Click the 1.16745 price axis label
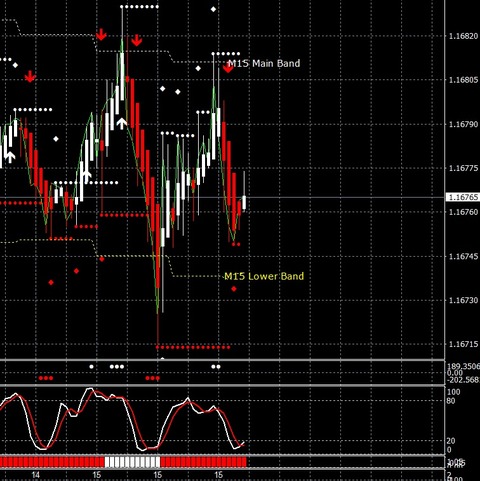This screenshot has height=481, width=480. point(464,256)
